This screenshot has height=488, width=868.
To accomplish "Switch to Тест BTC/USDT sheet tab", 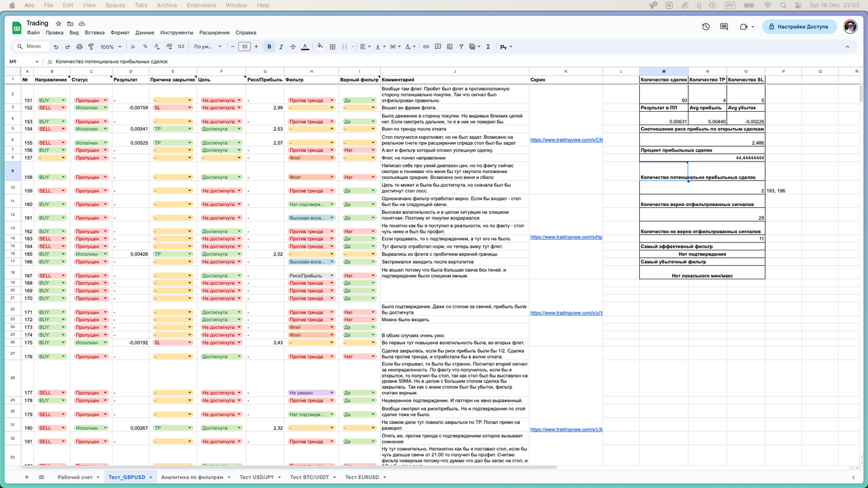I will pyautogui.click(x=310, y=477).
